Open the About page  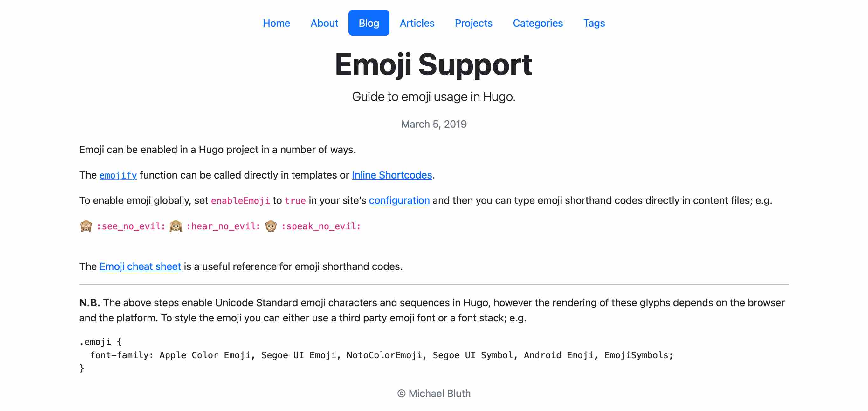(324, 23)
